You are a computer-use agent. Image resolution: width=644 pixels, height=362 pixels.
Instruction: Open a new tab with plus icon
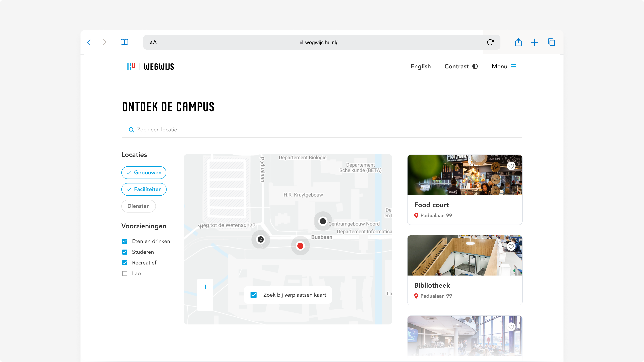[x=534, y=42]
